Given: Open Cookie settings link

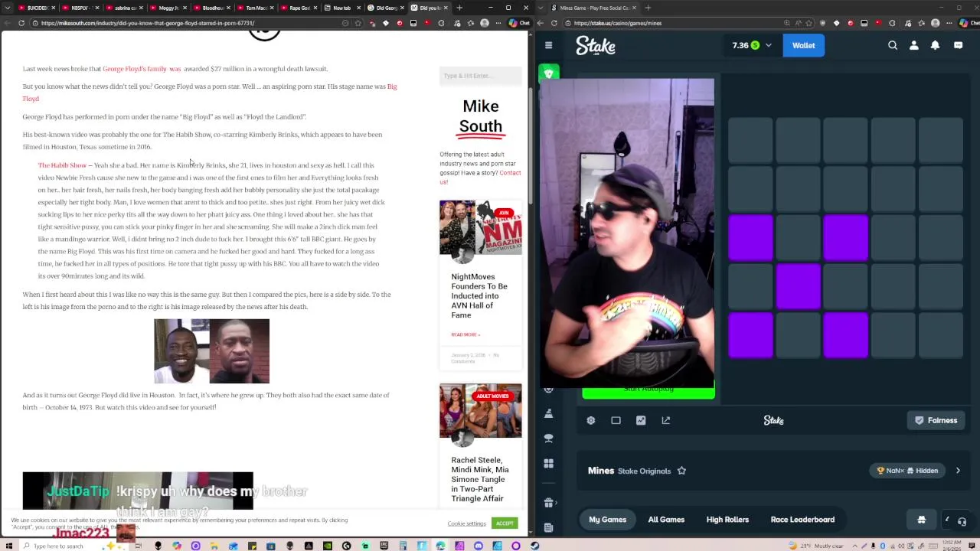Looking at the screenshot, I should tap(466, 523).
